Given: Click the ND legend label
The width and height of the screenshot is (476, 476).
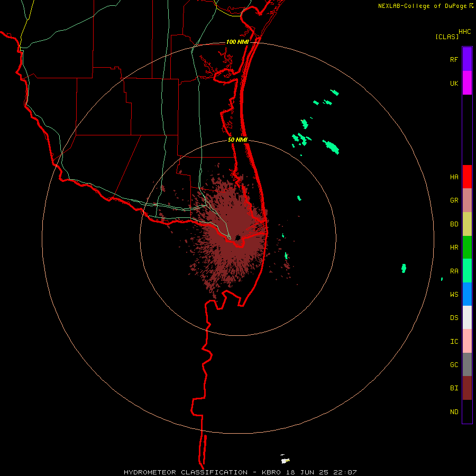Looking at the screenshot, I should point(454,412).
